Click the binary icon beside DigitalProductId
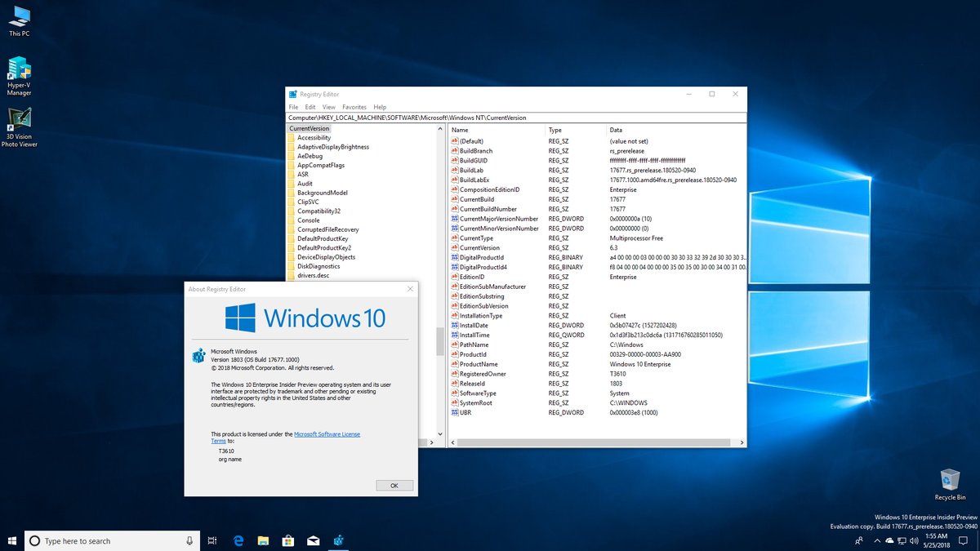This screenshot has width=980, height=551. click(455, 257)
